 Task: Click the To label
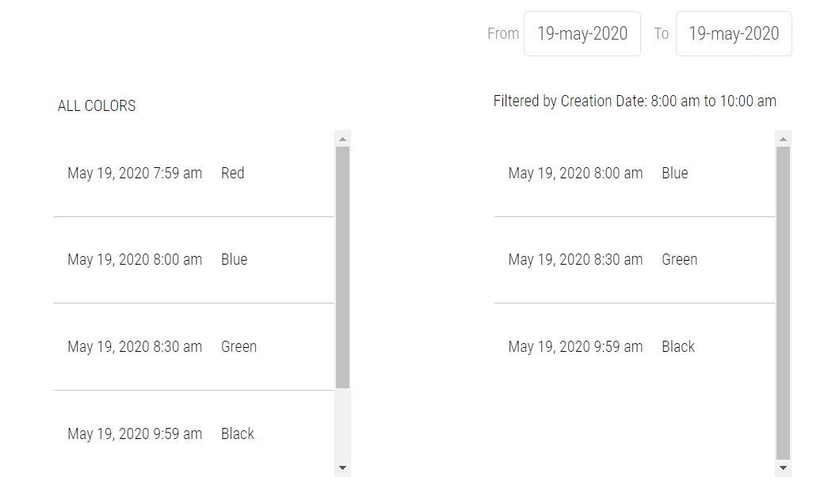click(x=661, y=33)
